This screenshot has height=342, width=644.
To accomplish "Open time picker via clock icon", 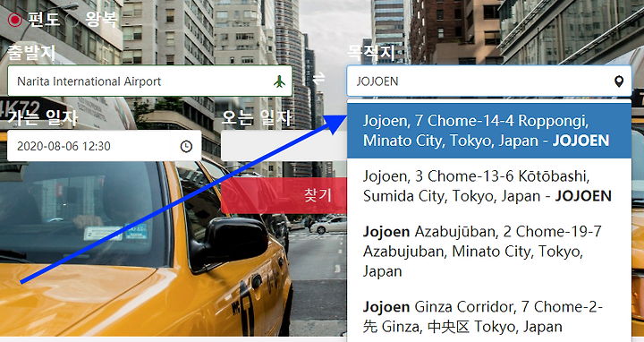I will (186, 146).
